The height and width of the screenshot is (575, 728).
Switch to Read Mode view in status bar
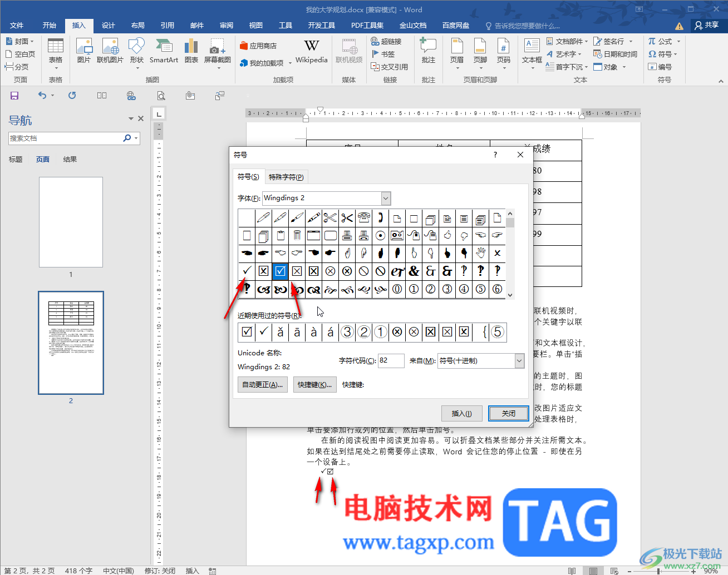pos(572,571)
